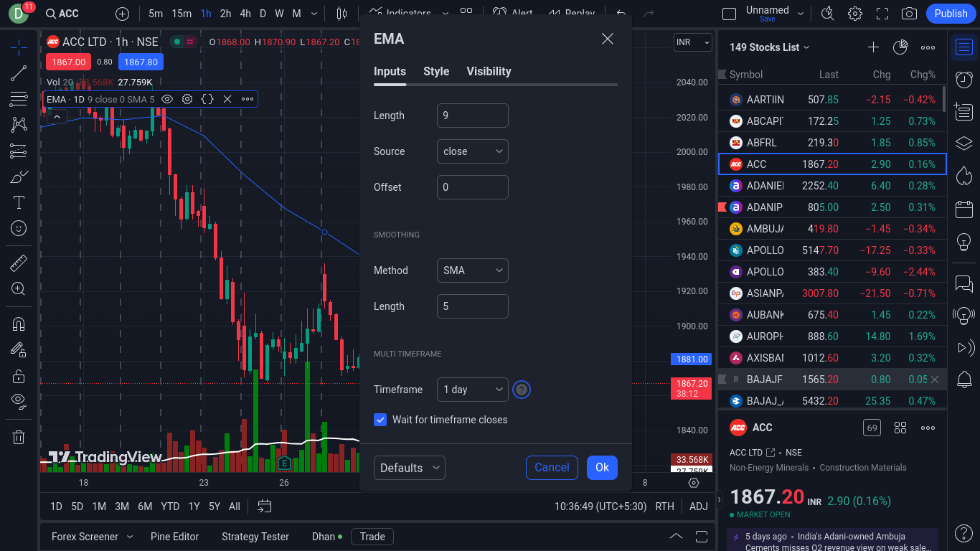
Task: Click the Trade button
Action: click(372, 537)
